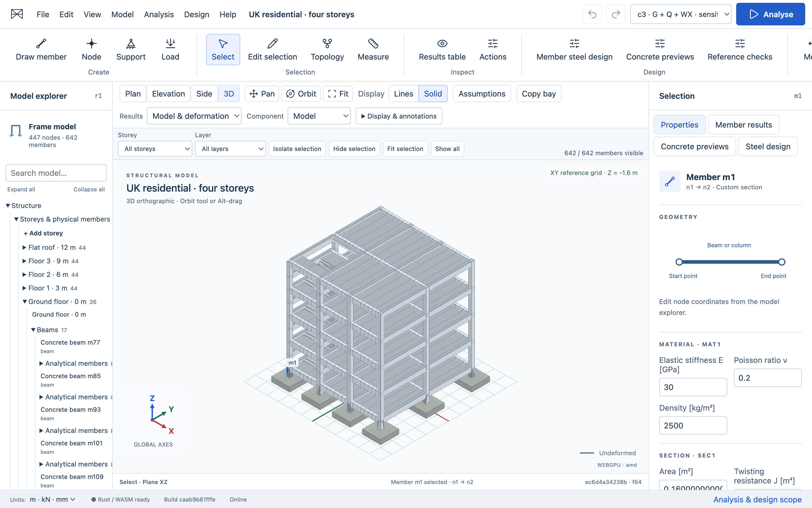Open the load combination dropdown
812x508 pixels.
(680, 14)
